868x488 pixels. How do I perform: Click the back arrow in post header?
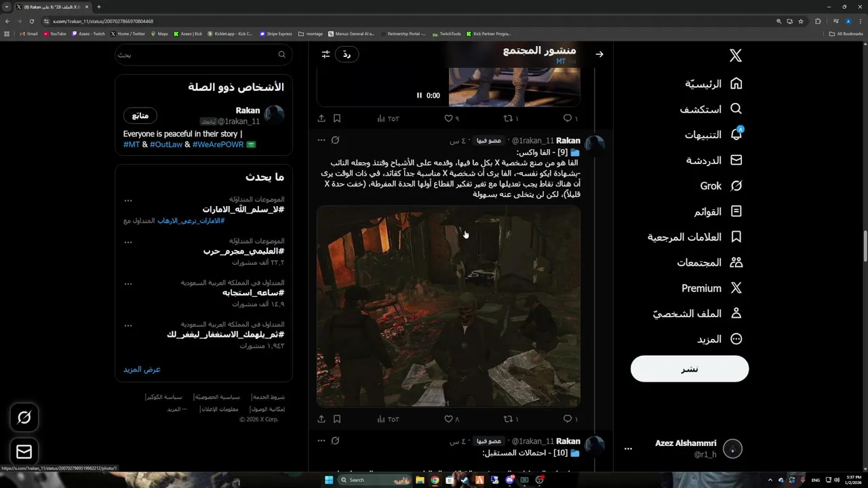599,54
